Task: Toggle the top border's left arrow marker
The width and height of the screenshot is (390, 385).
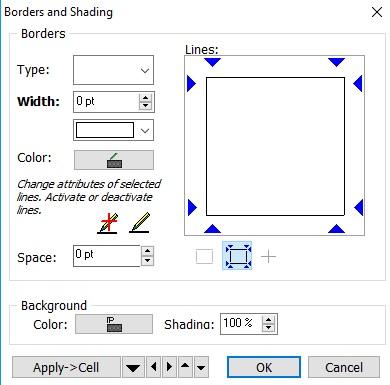Action: (x=212, y=62)
